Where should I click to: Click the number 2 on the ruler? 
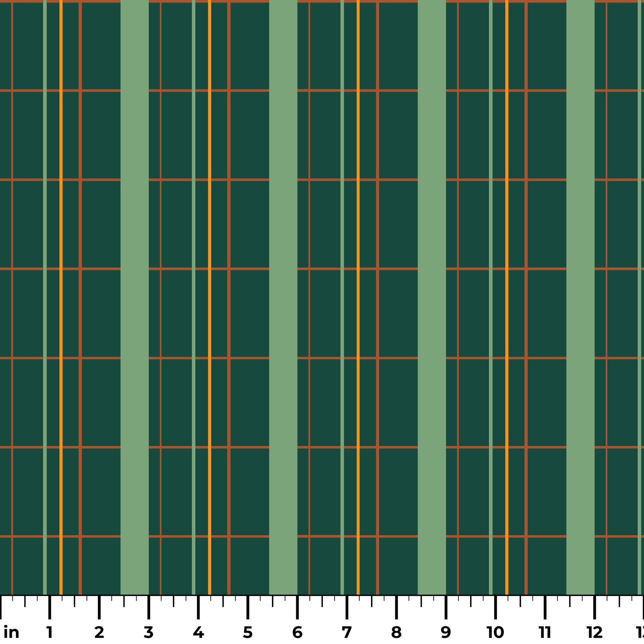click(x=99, y=632)
